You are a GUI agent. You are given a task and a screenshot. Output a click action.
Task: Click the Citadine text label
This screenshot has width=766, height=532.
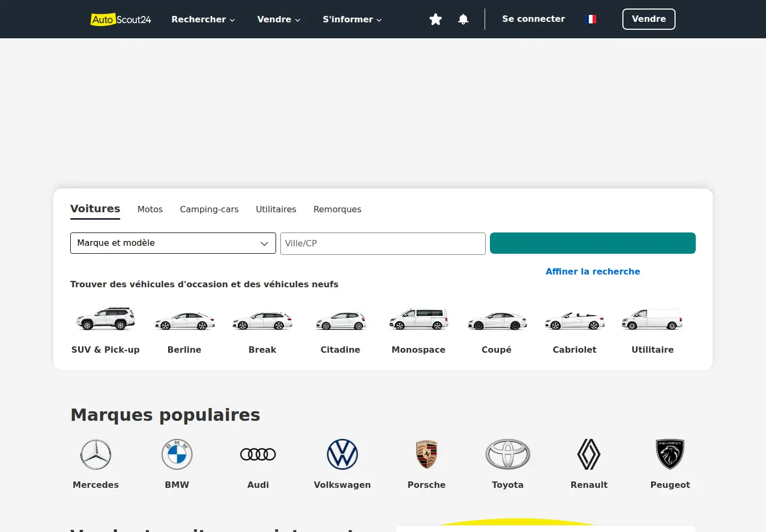pos(340,350)
